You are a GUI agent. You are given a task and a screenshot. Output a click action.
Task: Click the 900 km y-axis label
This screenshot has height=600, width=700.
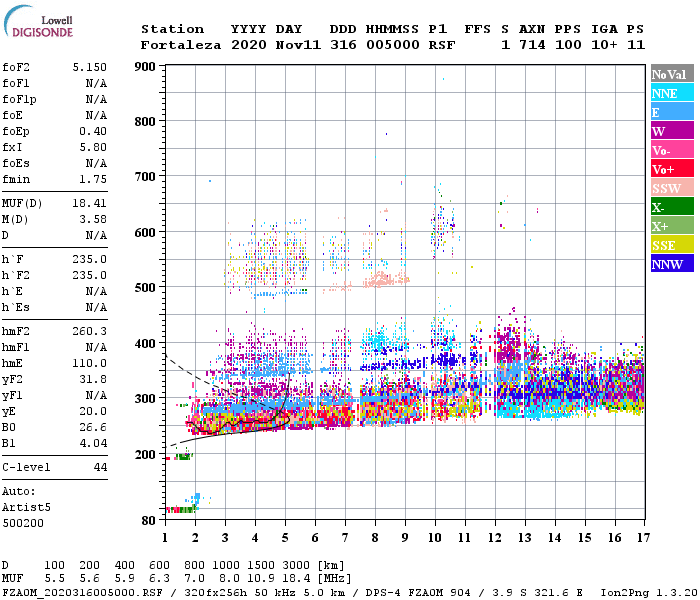point(145,67)
